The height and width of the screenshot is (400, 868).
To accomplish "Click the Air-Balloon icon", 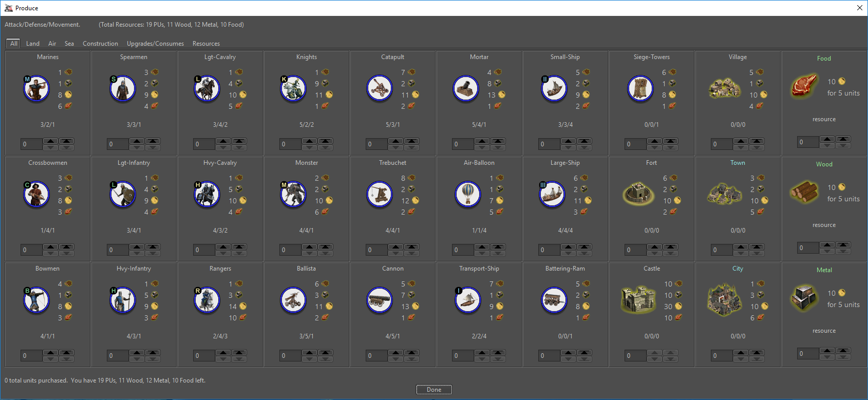I will point(468,194).
